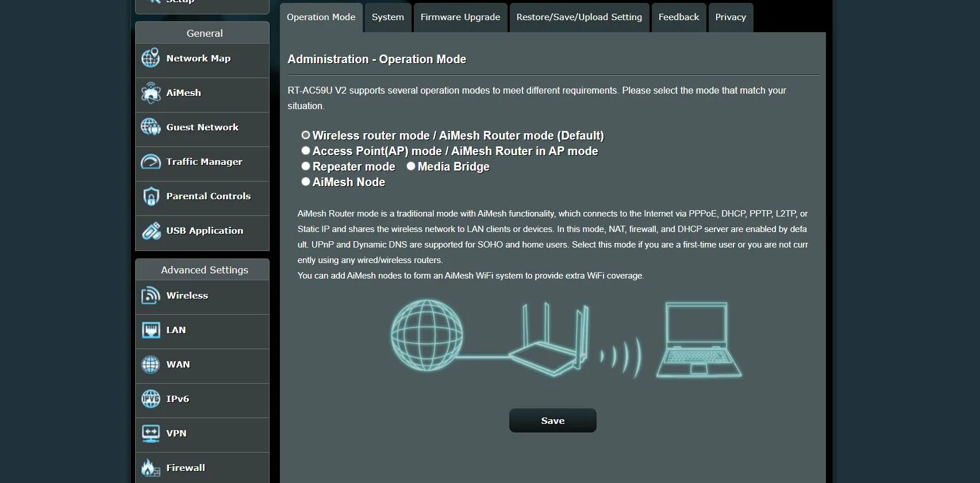Select AiMesh Node radio button
Screen dimensions: 980x483
pyautogui.click(x=306, y=181)
